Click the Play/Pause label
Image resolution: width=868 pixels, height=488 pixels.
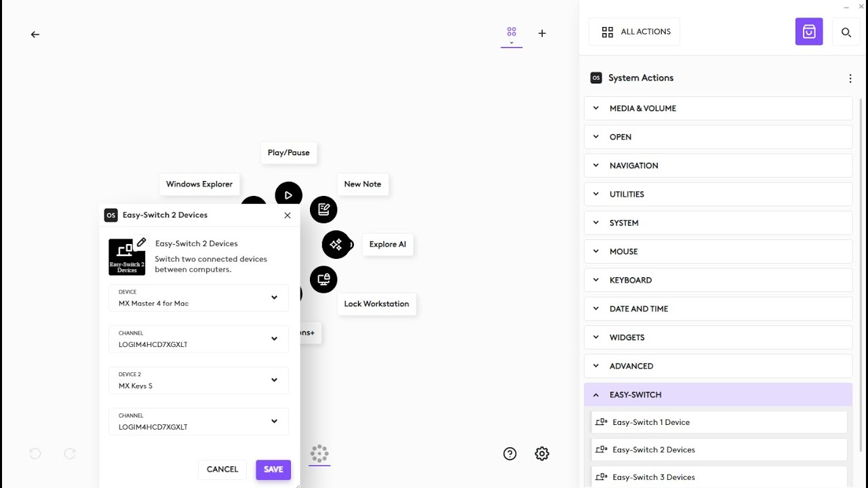[289, 152]
